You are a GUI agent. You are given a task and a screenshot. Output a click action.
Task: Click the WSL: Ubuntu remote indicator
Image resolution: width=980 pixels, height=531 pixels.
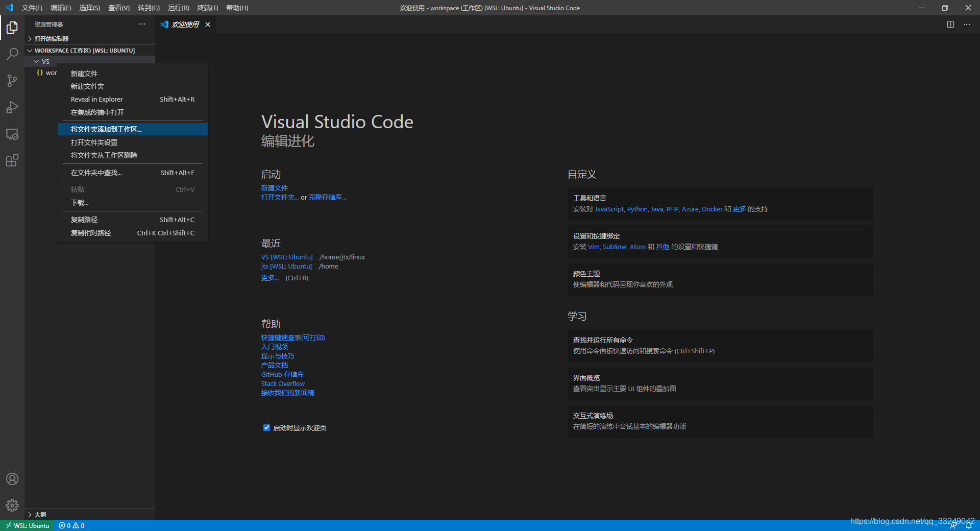coord(27,525)
